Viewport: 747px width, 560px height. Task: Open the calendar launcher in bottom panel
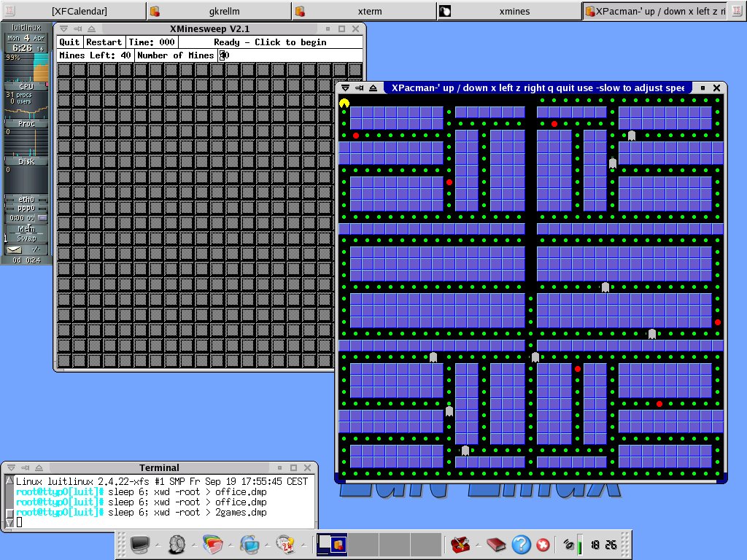285,544
